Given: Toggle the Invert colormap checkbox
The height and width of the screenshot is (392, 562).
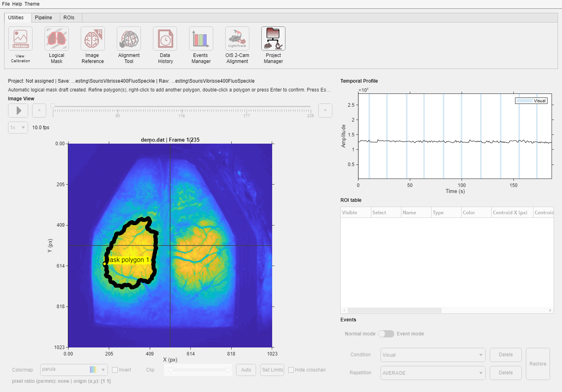Looking at the screenshot, I should (x=115, y=370).
